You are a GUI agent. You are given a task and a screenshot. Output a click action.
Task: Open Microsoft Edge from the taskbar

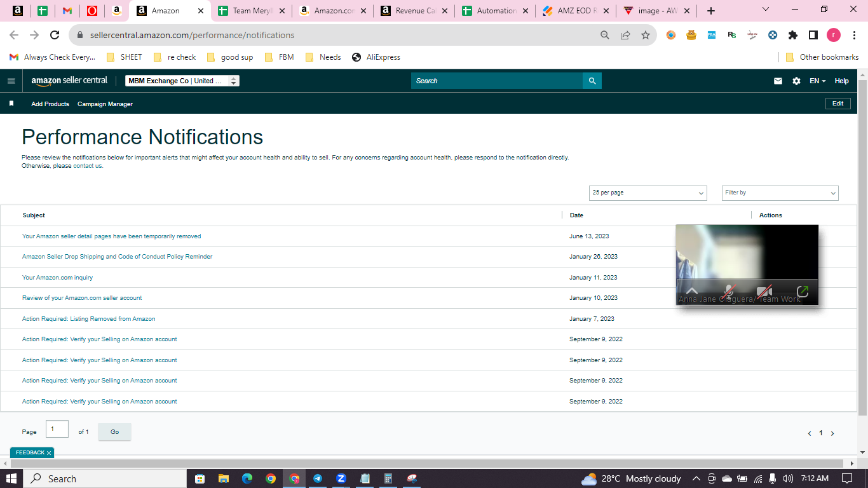pos(247,478)
